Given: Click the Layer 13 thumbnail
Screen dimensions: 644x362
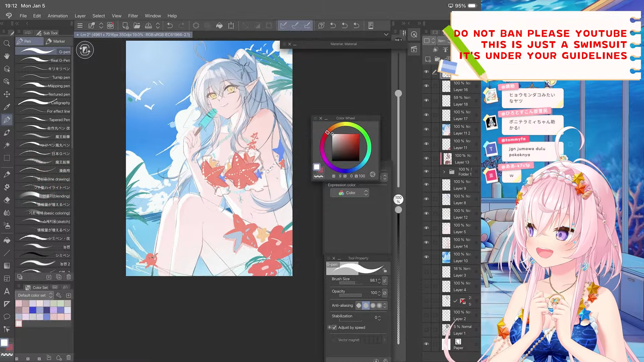Looking at the screenshot, I should pos(447,159).
